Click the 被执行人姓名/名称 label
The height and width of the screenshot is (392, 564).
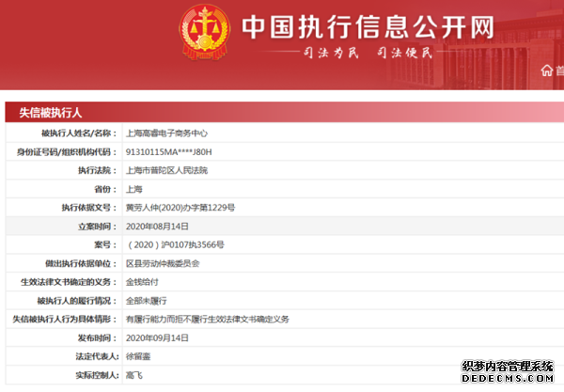click(x=79, y=133)
